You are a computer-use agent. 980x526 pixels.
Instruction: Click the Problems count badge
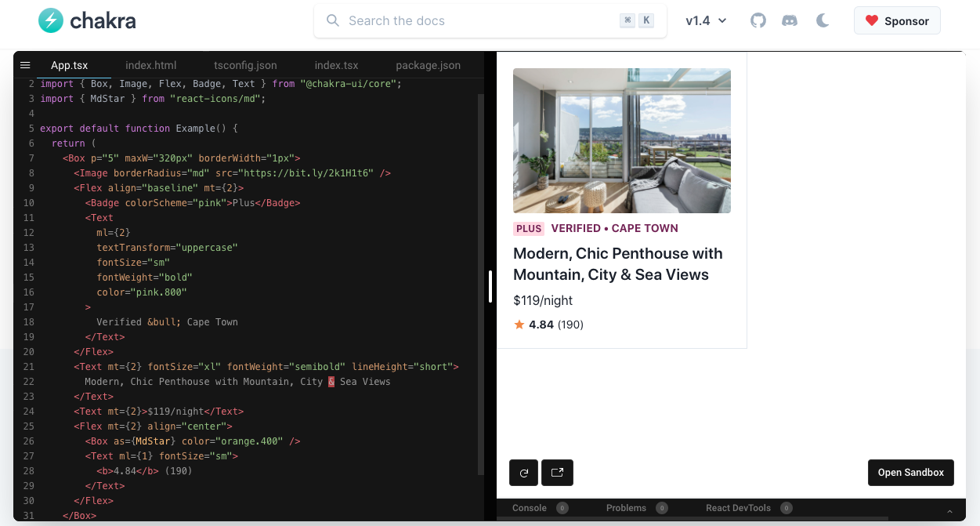[x=662, y=508]
